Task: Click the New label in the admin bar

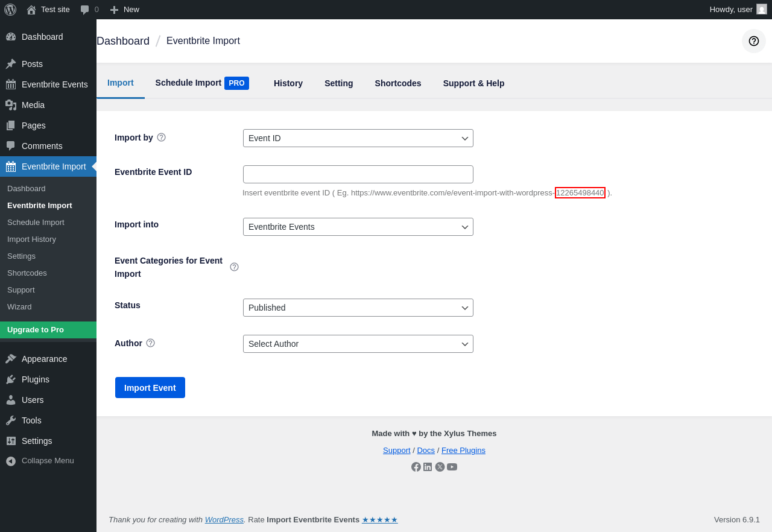Action: pos(131,9)
